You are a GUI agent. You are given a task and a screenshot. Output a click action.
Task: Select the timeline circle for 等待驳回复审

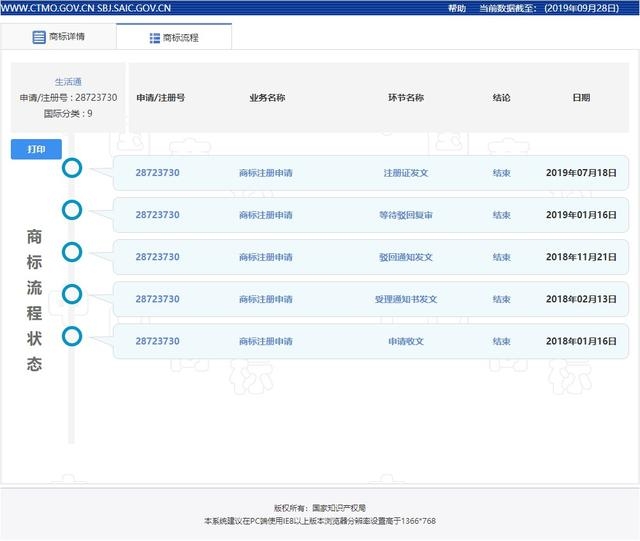(x=72, y=210)
